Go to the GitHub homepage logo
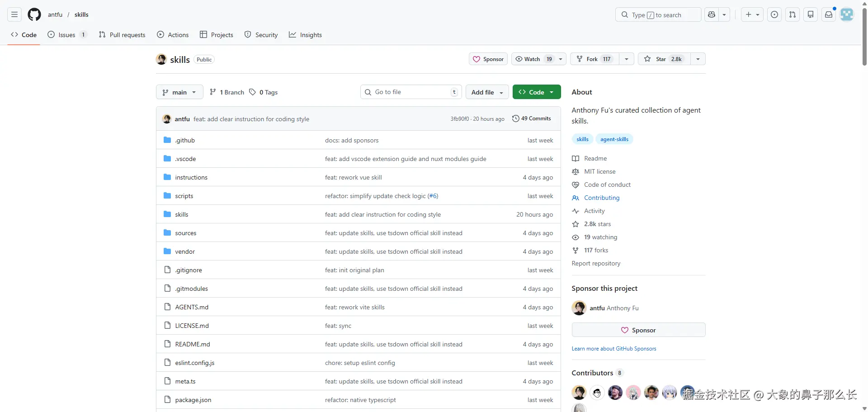 34,14
